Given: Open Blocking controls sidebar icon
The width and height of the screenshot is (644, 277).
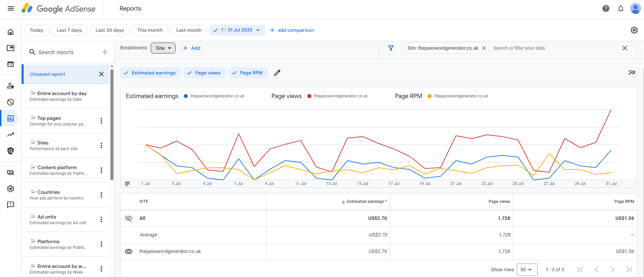Looking at the screenshot, I should pos(10,102).
